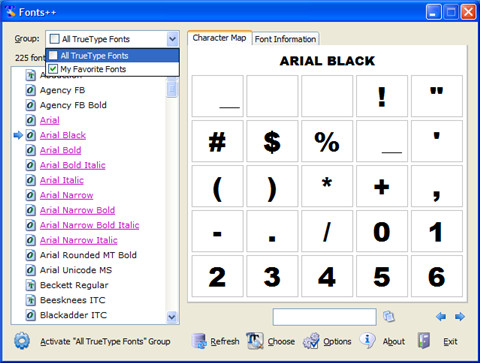The width and height of the screenshot is (480, 363).
Task: Open the Arial font link
Action: 50,120
